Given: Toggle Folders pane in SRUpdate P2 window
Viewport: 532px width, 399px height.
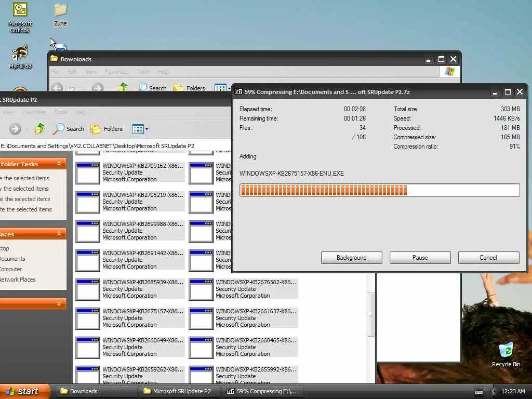Looking at the screenshot, I should click(107, 129).
